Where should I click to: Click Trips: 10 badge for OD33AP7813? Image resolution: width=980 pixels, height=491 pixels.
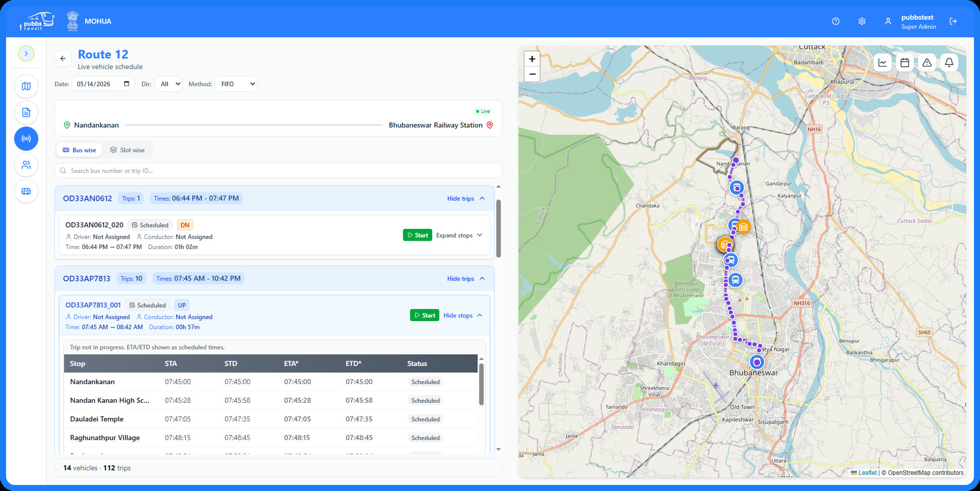tap(132, 278)
